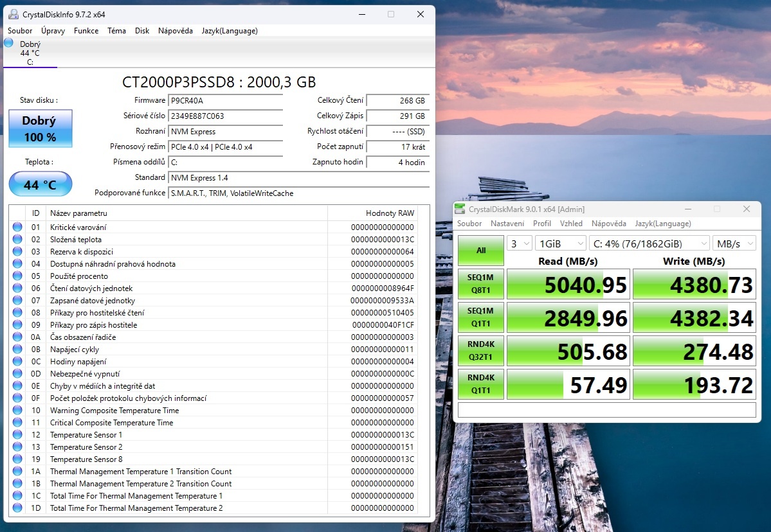Image resolution: width=771 pixels, height=532 pixels.
Task: Open the target drive dropdown C: 4%
Action: tap(649, 243)
